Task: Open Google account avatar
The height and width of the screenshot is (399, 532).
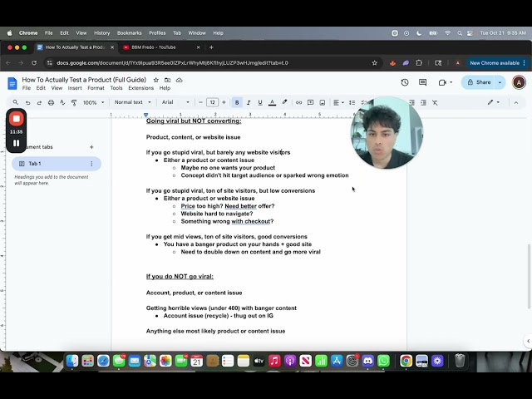Action: pos(519,82)
